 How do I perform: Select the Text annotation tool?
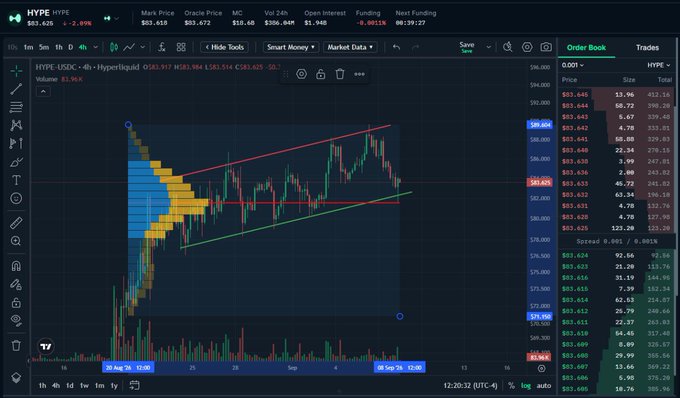point(16,180)
